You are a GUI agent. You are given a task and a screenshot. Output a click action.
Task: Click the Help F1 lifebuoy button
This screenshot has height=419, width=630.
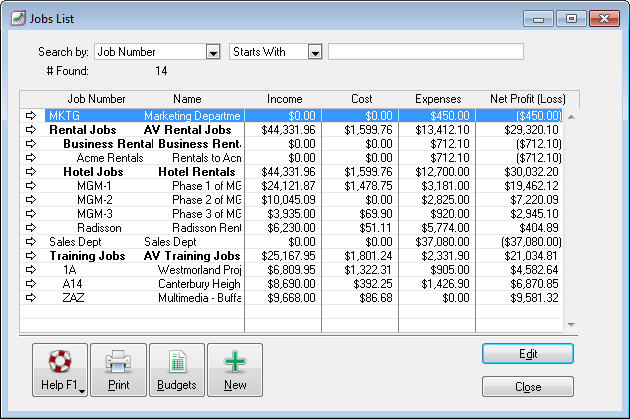[60, 370]
